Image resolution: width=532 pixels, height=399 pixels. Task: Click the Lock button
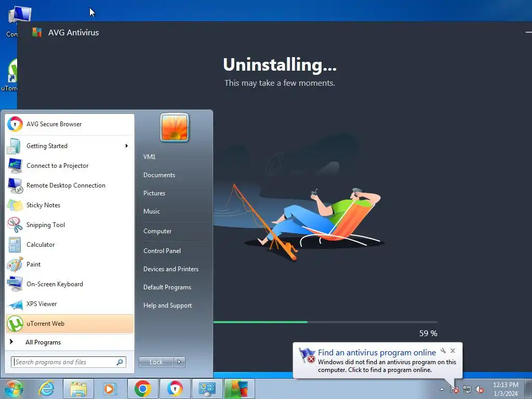(x=156, y=362)
